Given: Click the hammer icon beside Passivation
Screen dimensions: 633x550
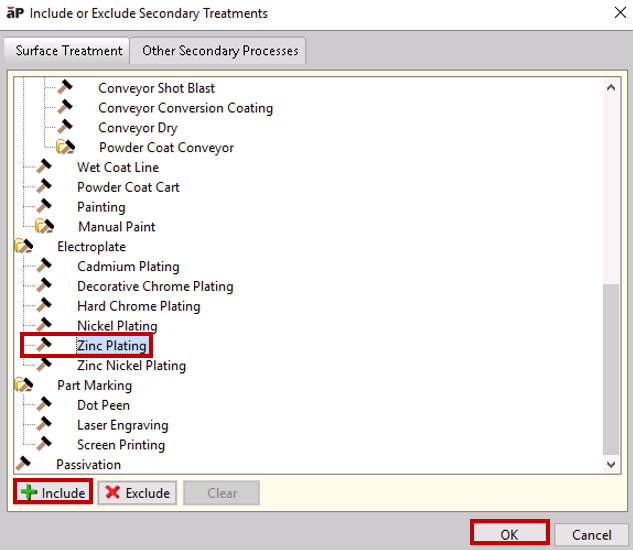Looking at the screenshot, I should pos(23,463).
